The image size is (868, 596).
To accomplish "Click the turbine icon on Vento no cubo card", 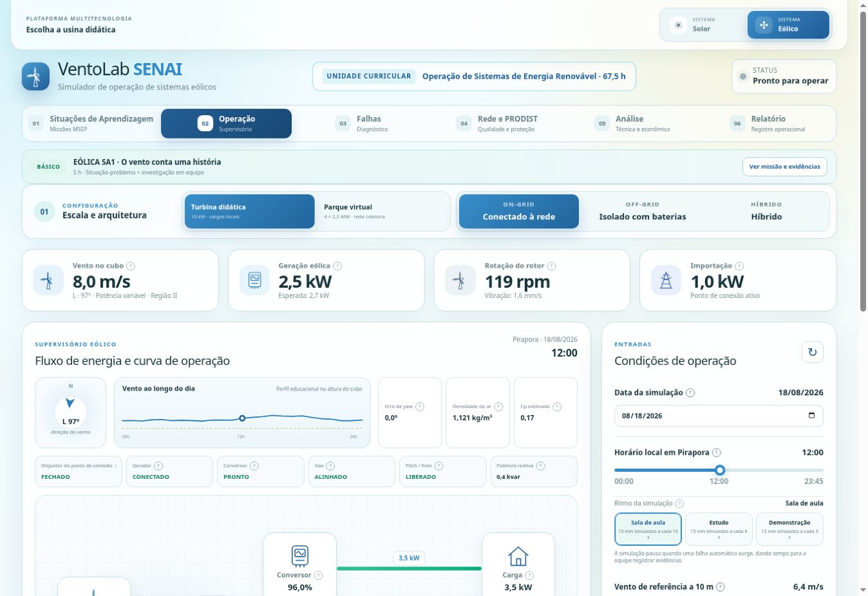I will pos(48,280).
